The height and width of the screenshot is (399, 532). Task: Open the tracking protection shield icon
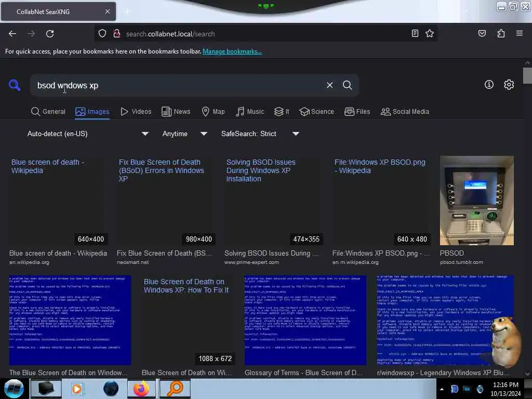[102, 34]
